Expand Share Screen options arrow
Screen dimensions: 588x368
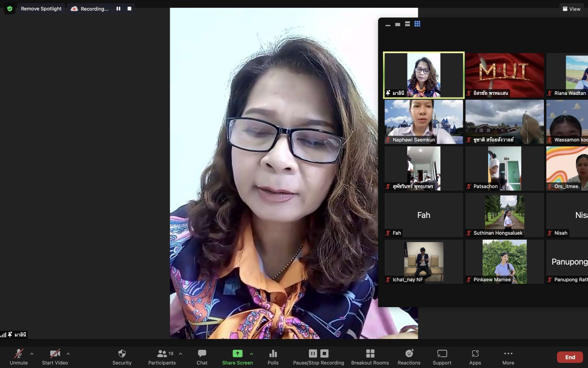point(252,354)
